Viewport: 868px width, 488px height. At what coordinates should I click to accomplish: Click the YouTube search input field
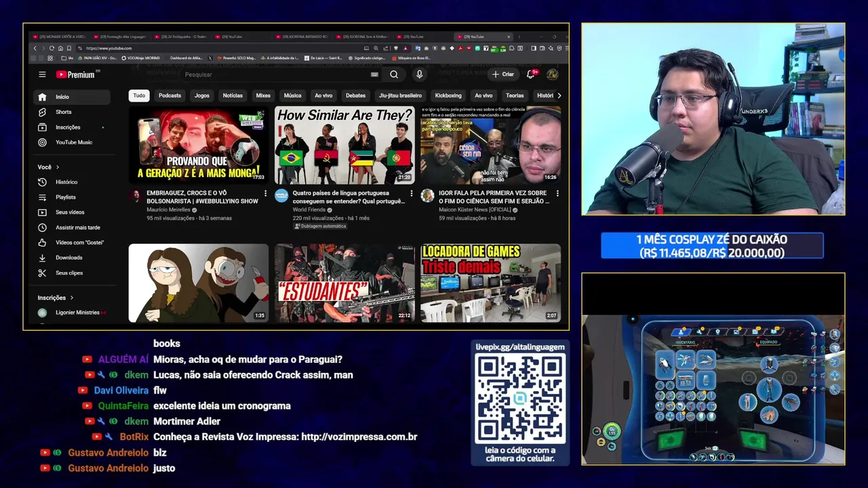click(x=275, y=75)
